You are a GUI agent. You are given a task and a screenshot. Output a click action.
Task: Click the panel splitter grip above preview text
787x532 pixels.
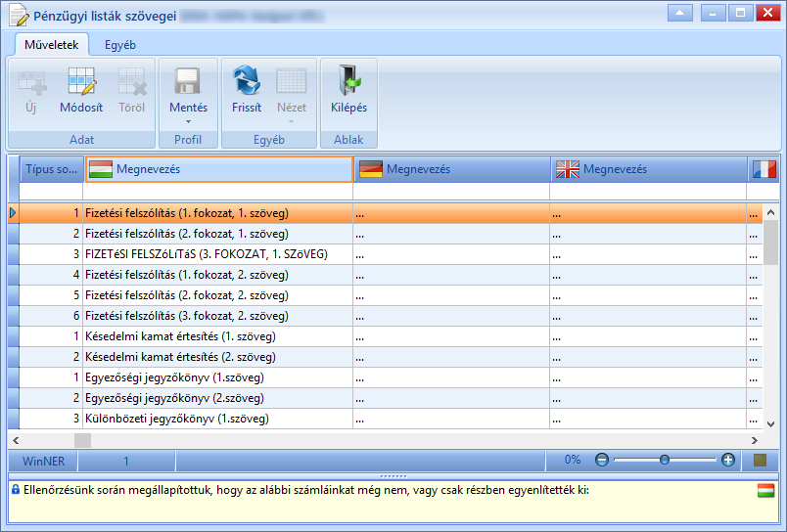point(393,476)
